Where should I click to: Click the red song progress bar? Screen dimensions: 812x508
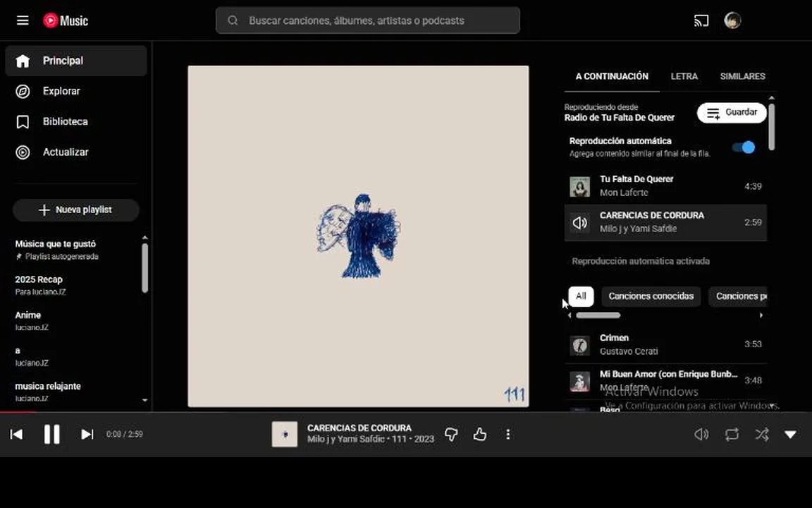coord(18,413)
